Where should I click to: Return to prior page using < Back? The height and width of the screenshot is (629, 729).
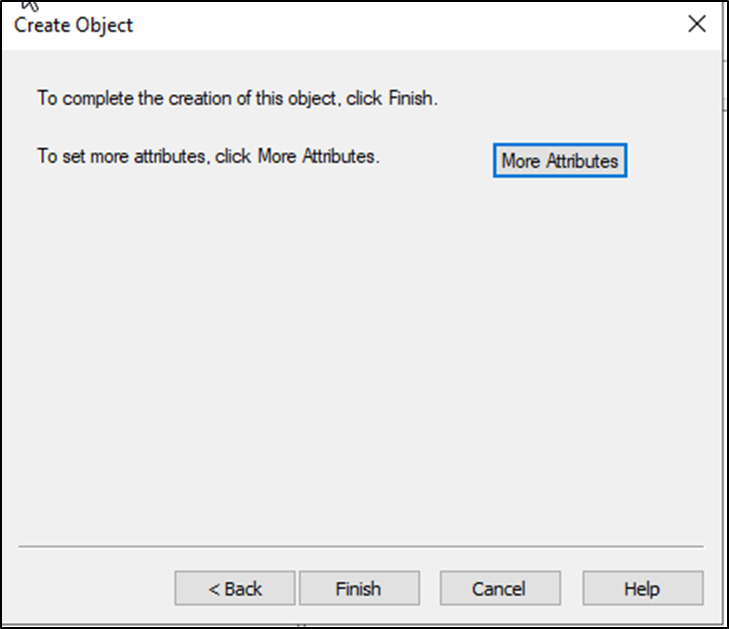pos(235,589)
